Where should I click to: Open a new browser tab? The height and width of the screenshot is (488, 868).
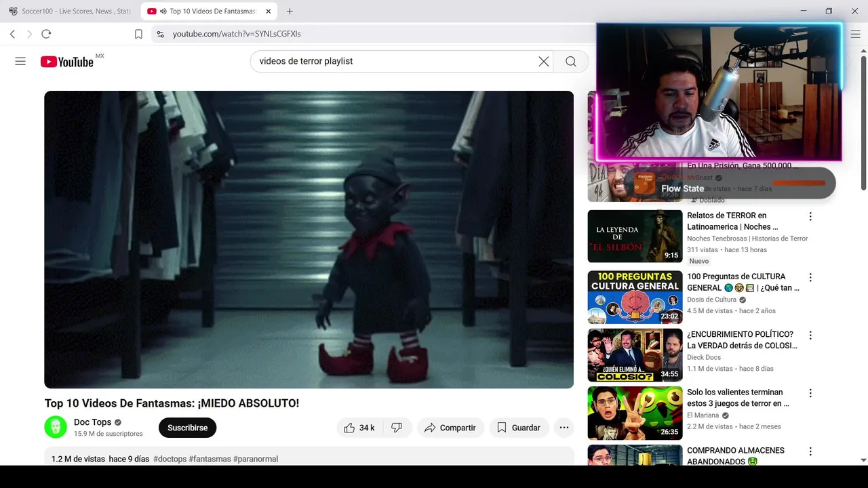(290, 12)
